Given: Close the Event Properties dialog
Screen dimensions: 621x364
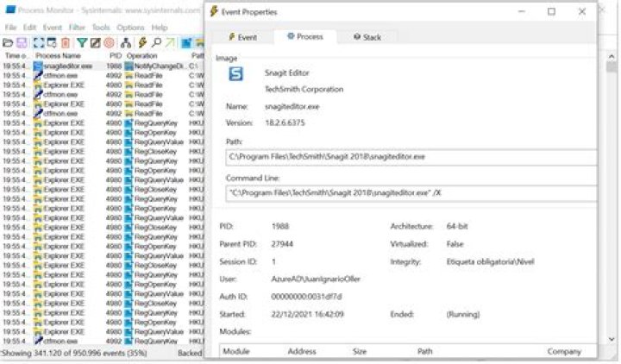Looking at the screenshot, I should click(582, 11).
